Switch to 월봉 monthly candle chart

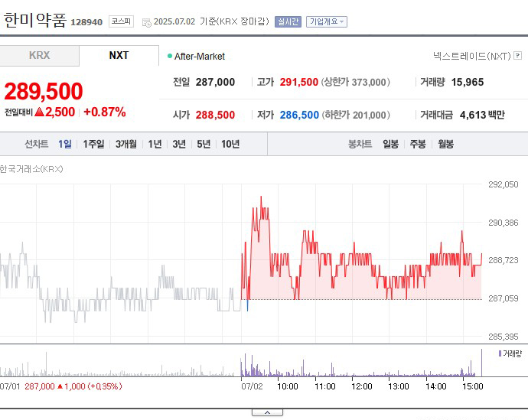446,144
